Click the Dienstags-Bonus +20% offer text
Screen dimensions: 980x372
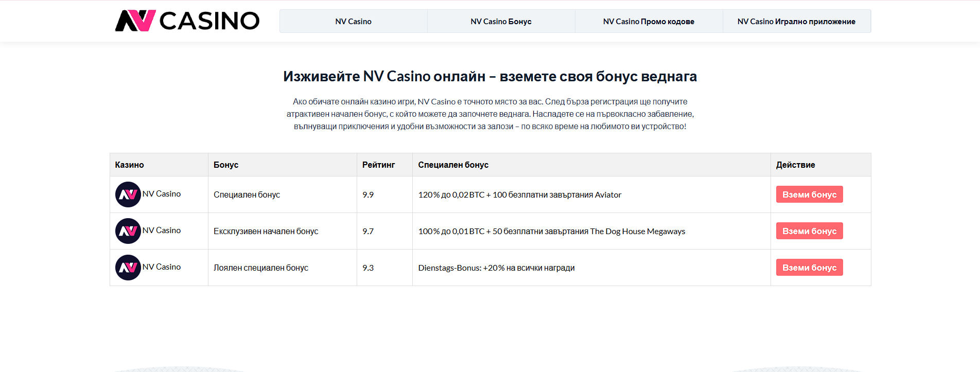[x=496, y=268]
